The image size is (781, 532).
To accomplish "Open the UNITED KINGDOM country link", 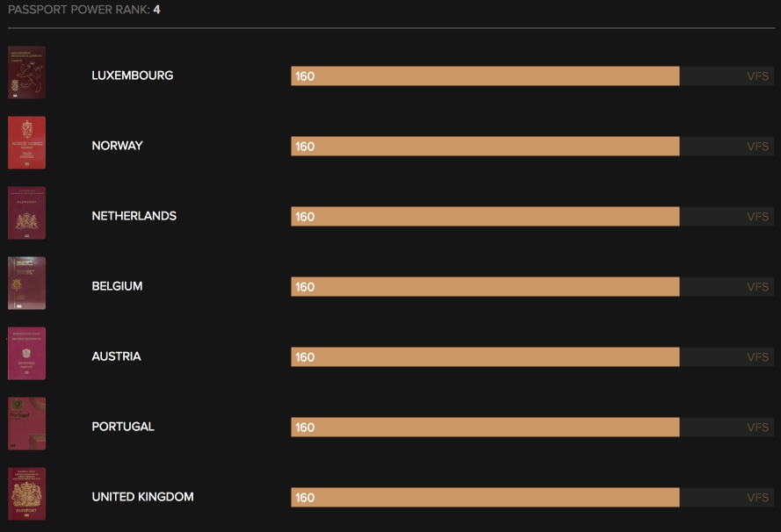I will pos(142,497).
